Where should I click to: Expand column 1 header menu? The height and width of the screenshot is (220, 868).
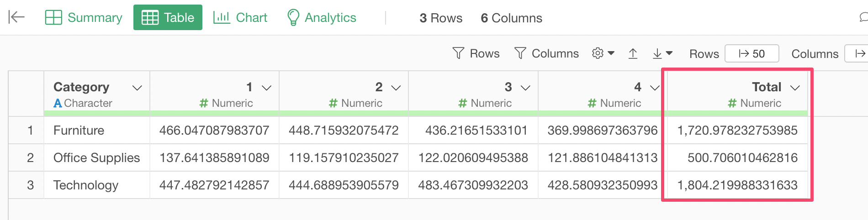267,88
